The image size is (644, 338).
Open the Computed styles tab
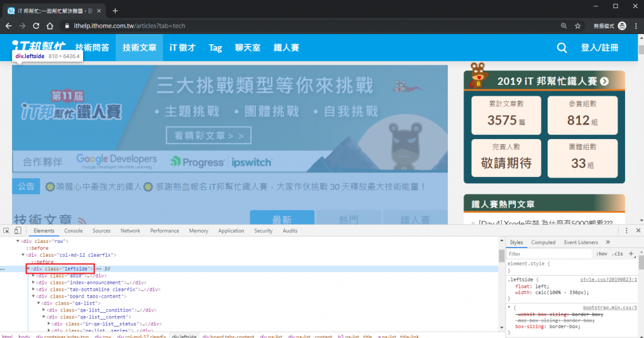pos(543,242)
